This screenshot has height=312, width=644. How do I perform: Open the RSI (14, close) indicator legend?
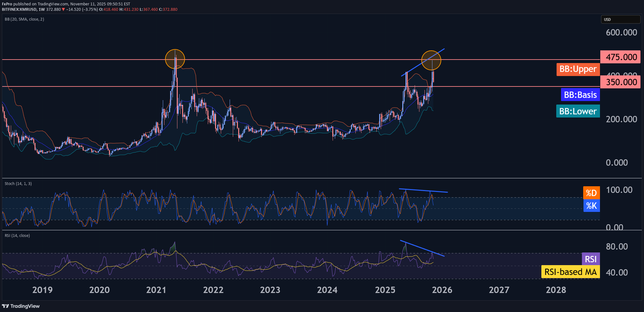(x=17, y=236)
